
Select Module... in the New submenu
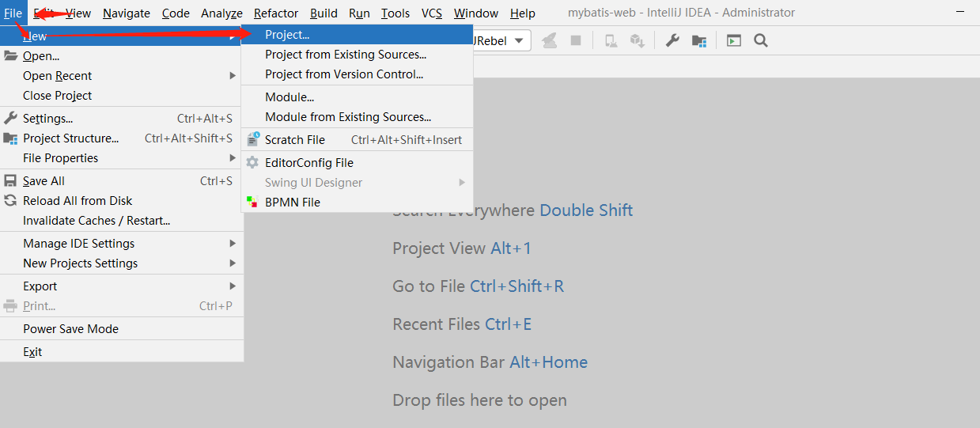tap(358, 97)
